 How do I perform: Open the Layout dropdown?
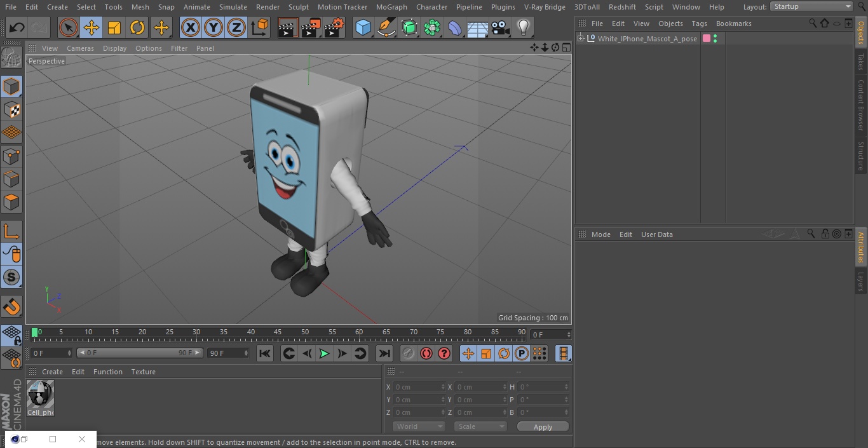(x=812, y=6)
